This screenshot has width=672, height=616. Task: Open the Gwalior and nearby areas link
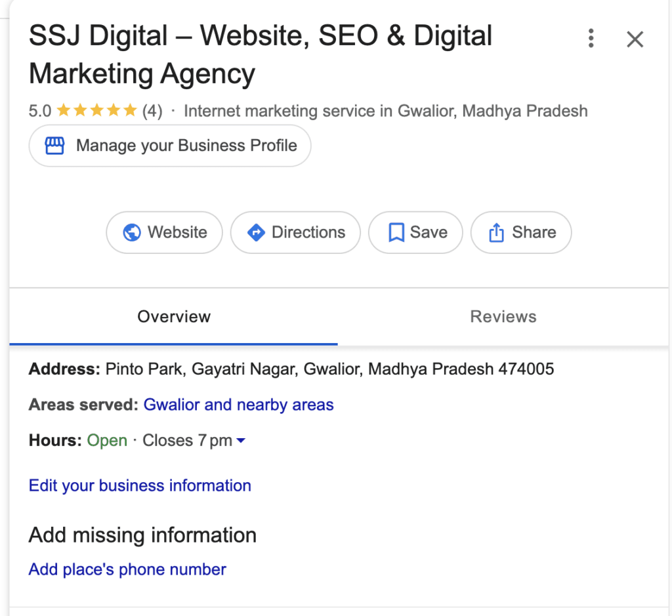click(x=238, y=405)
